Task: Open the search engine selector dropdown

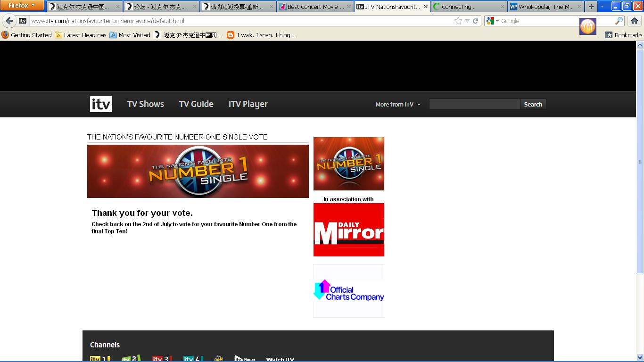Action: coord(493,21)
